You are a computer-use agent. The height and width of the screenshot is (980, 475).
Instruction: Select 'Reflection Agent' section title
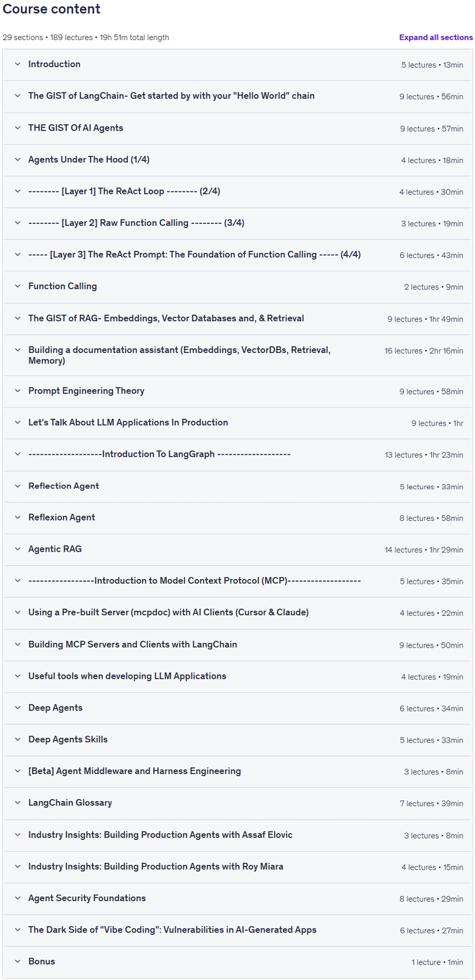(x=64, y=486)
